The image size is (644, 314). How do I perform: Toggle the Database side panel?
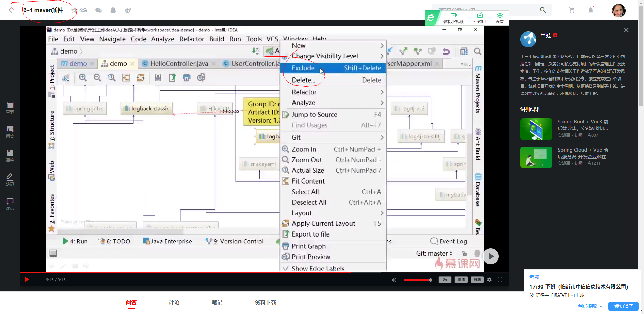(478, 190)
